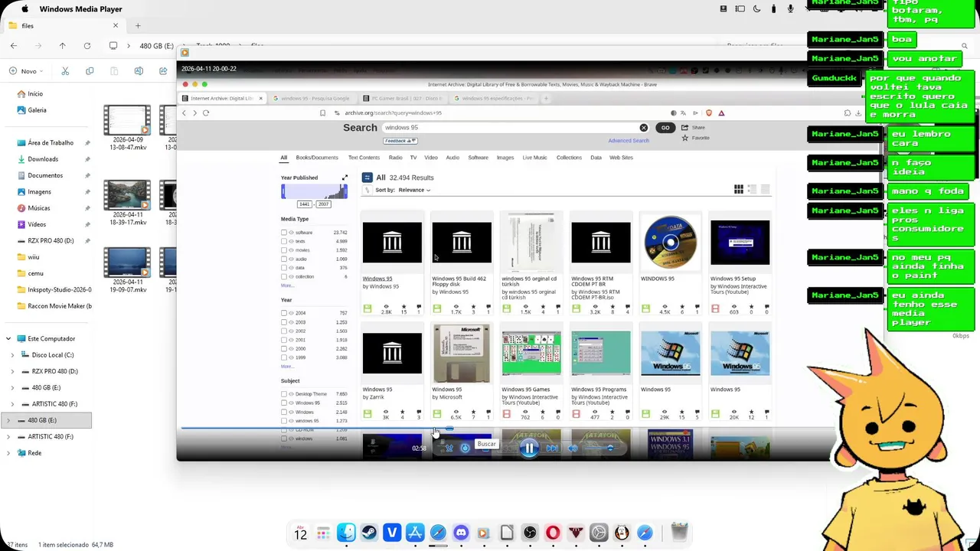The height and width of the screenshot is (551, 980).
Task: Seek along the media player progress bar
Action: point(505,429)
